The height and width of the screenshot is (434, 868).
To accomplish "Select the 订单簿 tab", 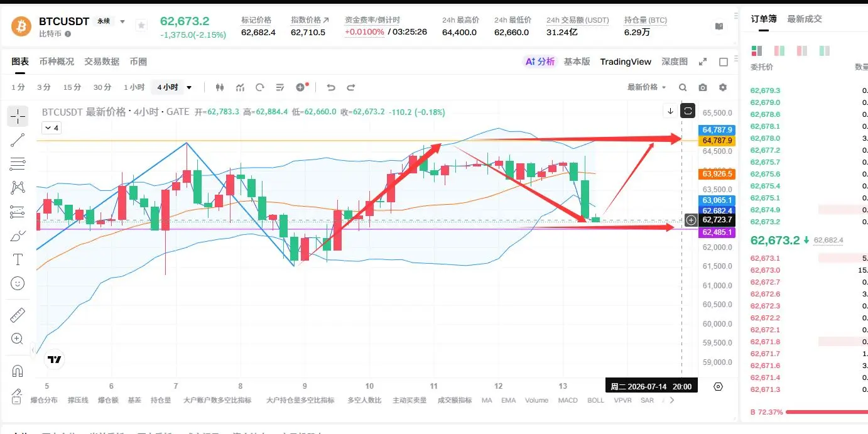I will 764,19.
